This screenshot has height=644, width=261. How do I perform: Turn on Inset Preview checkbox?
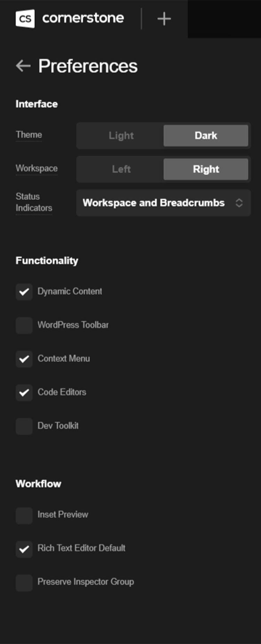(x=24, y=515)
